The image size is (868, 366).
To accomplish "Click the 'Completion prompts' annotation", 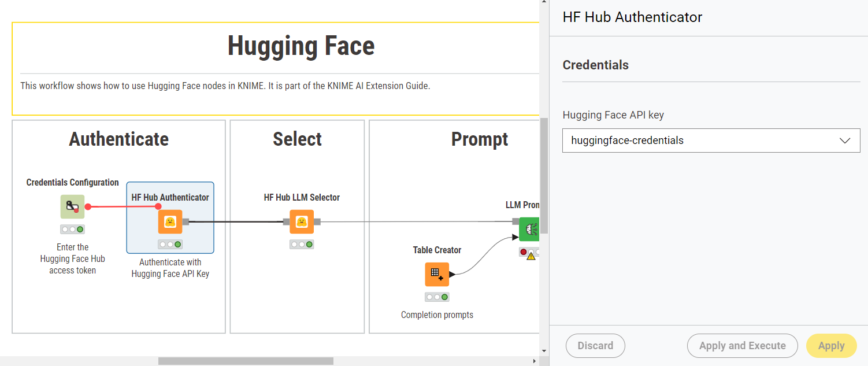I will pyautogui.click(x=437, y=315).
